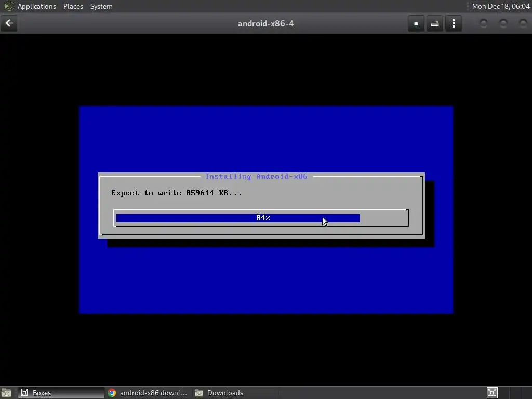Open the Places menu
Viewport: 532px width, 399px height.
tap(73, 6)
